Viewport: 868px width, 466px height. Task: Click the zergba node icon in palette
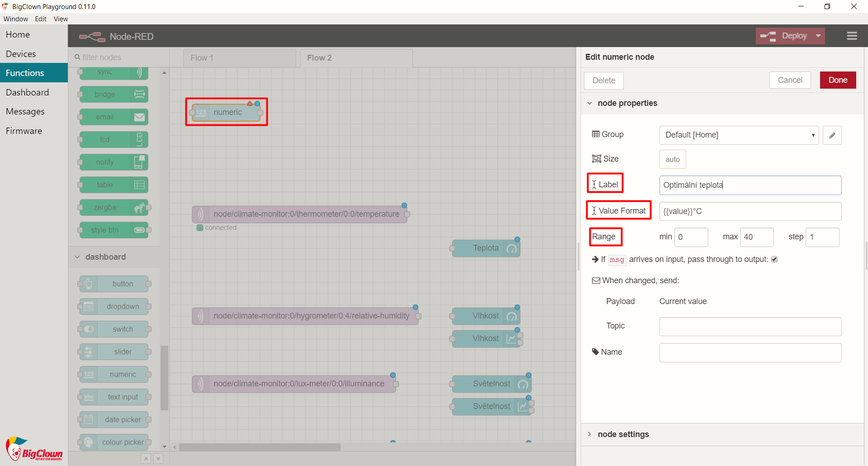(x=139, y=207)
